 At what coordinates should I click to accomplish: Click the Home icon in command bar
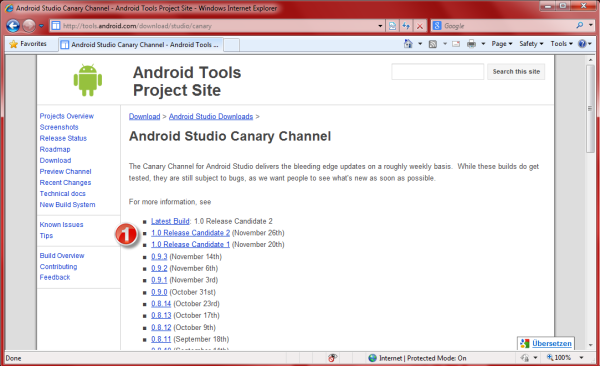[408, 44]
